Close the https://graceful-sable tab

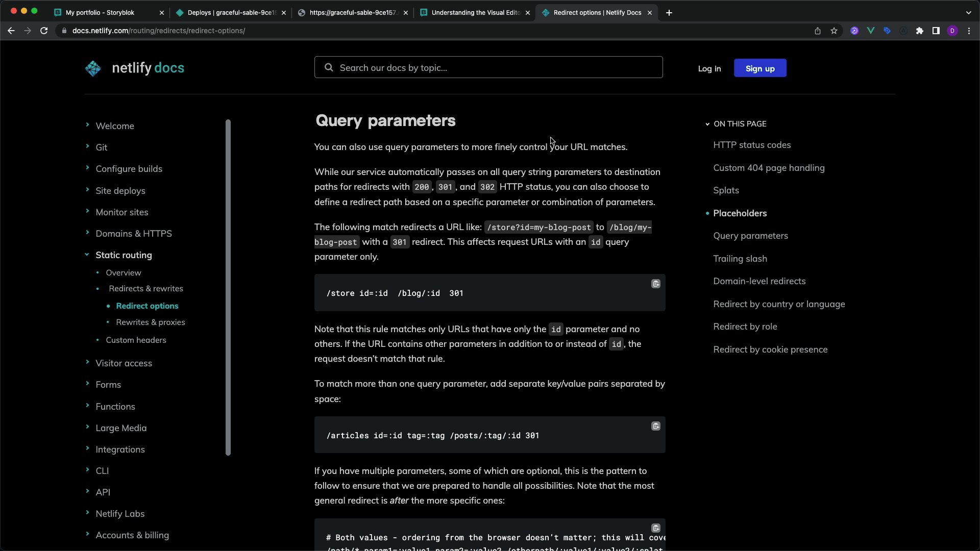(406, 13)
